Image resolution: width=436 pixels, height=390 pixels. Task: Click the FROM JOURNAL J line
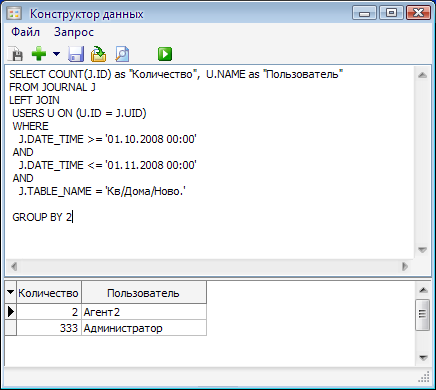pos(52,87)
